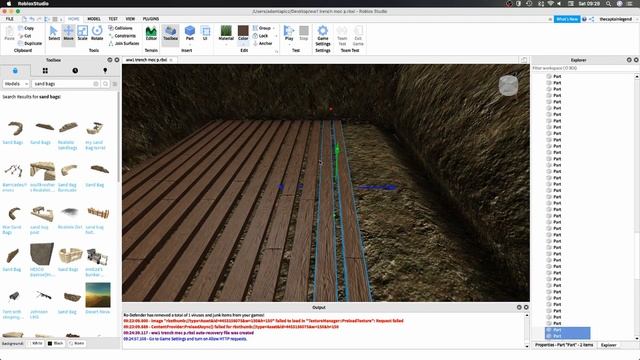This screenshot has width=640, height=360.
Task: Expand the Group dropdown arrow
Action: click(274, 28)
